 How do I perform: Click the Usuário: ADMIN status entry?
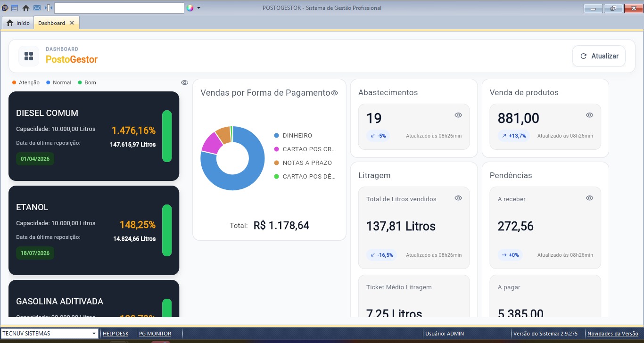click(445, 334)
